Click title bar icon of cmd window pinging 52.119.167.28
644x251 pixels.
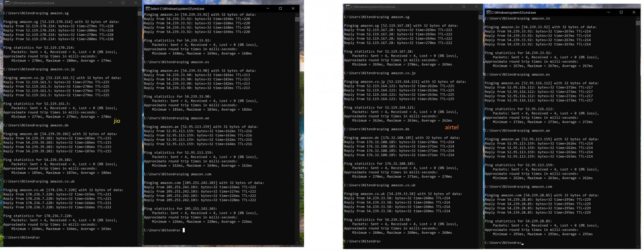point(348,7)
